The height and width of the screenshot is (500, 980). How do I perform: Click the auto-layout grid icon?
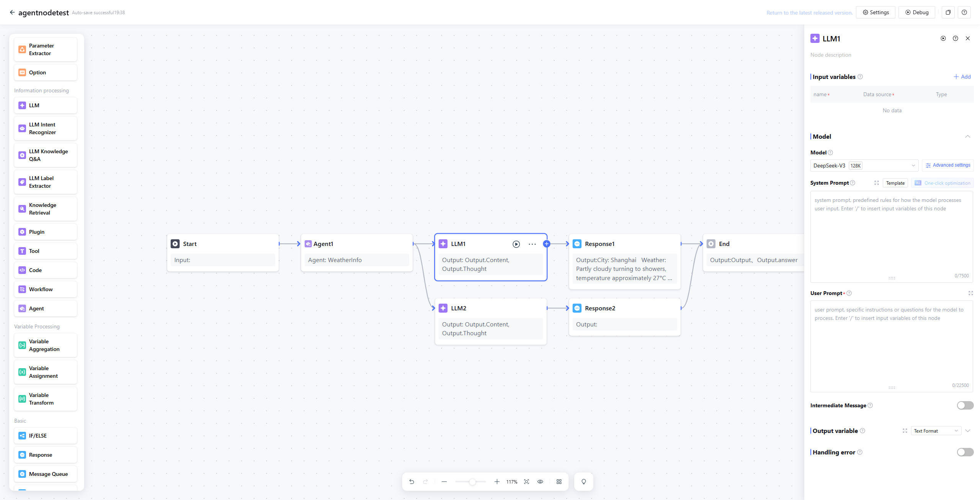(x=559, y=482)
